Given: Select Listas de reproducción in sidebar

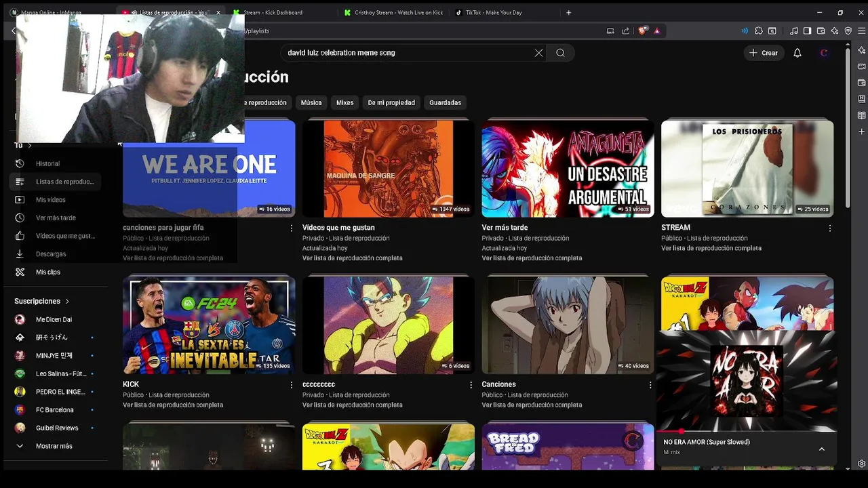Looking at the screenshot, I should pos(55,182).
